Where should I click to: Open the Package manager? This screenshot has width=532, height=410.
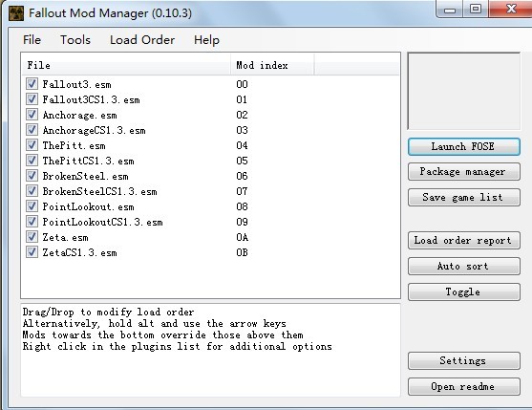(464, 172)
